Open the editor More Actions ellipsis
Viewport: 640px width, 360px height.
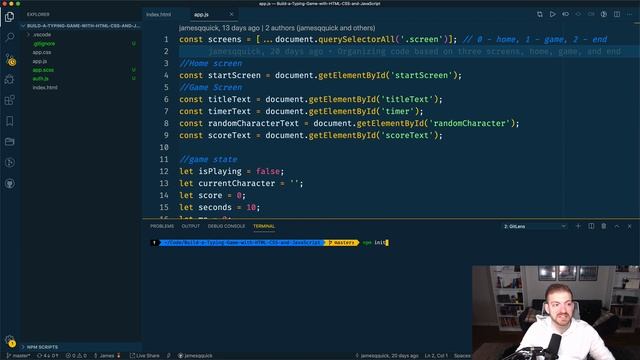pos(629,14)
